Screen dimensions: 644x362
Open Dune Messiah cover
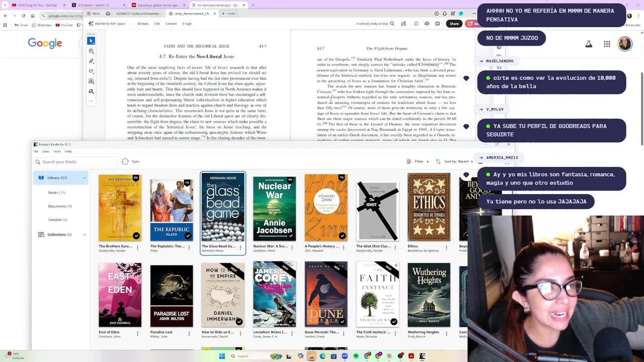click(x=326, y=294)
